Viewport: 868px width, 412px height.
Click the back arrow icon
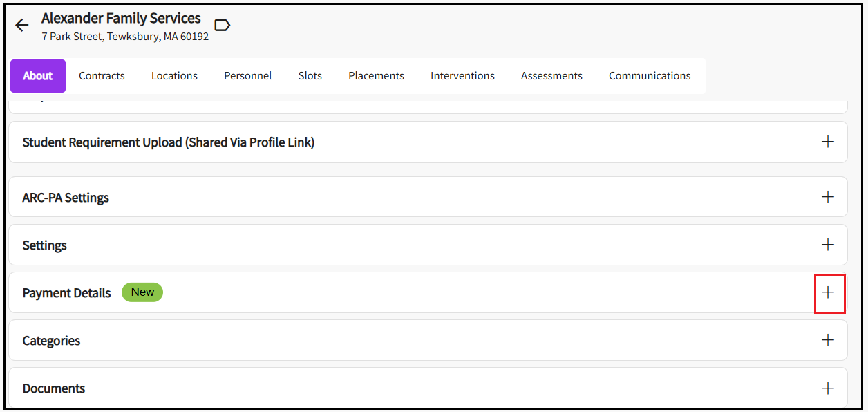22,26
